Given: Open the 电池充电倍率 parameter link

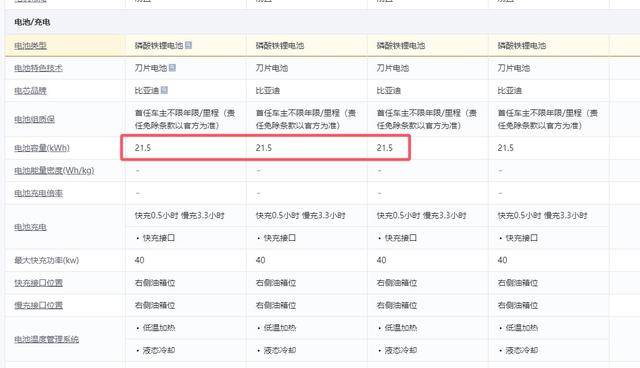Looking at the screenshot, I should [x=38, y=193].
